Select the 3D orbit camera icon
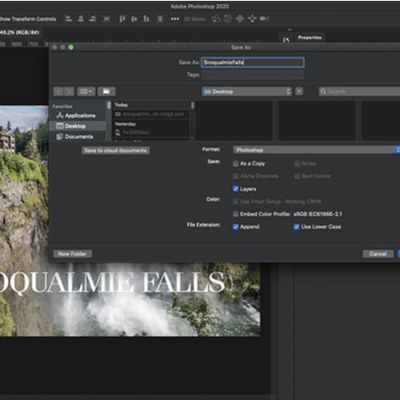This screenshot has height=400, width=400. tap(216, 19)
